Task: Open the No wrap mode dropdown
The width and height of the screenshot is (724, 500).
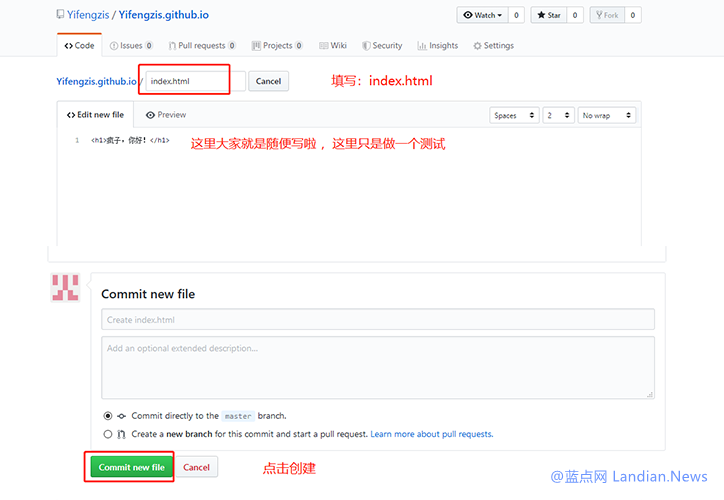Action: point(607,115)
